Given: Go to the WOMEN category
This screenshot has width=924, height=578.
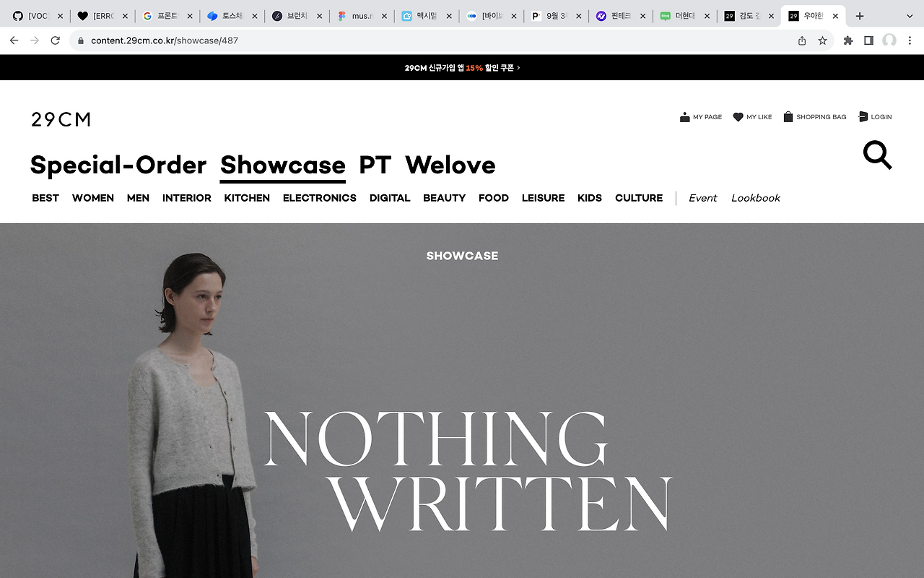Looking at the screenshot, I should (x=93, y=198).
